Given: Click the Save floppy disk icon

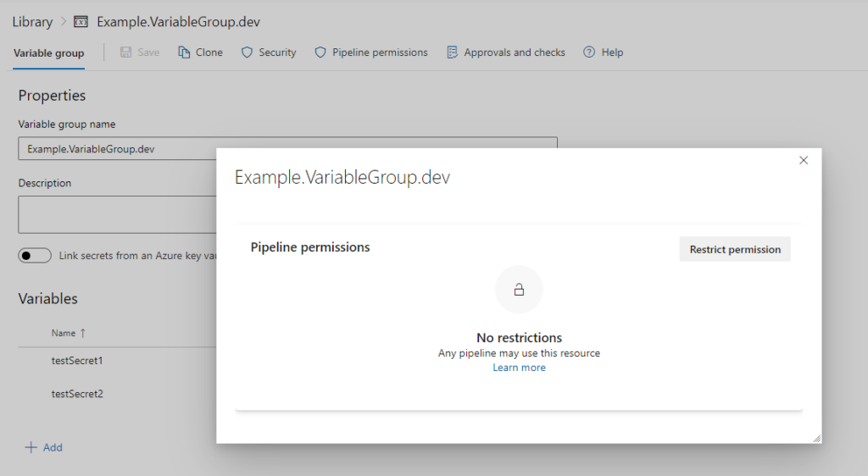Looking at the screenshot, I should pos(126,53).
